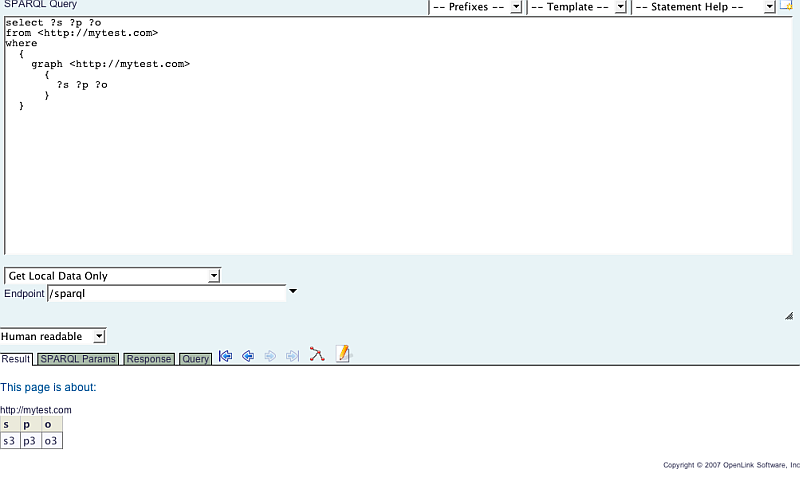Screen dimensions: 800x485
Task: Click the 'from <http://mytest.com>' query line
Action: pos(82,33)
